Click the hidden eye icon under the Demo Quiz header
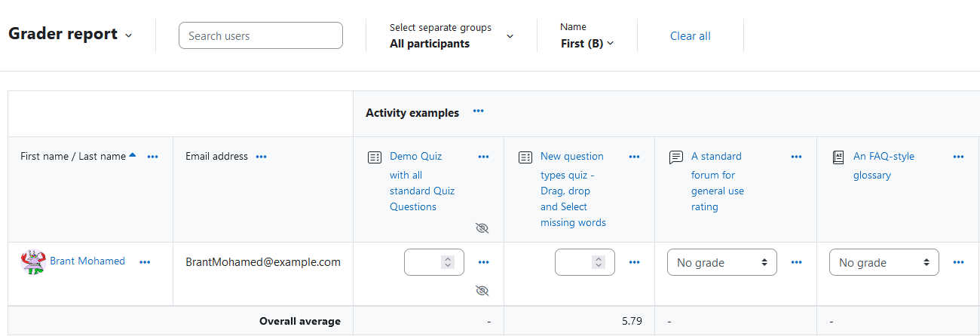Viewport: 980px width, 336px height. pos(482,228)
